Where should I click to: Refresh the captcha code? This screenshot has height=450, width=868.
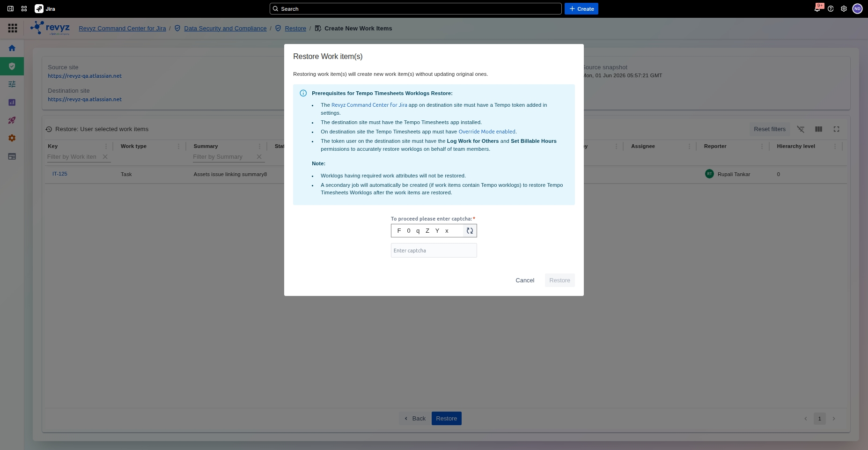(x=470, y=231)
